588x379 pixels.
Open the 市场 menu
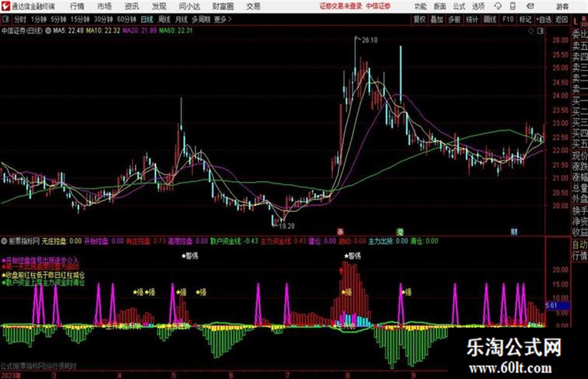(x=105, y=6)
